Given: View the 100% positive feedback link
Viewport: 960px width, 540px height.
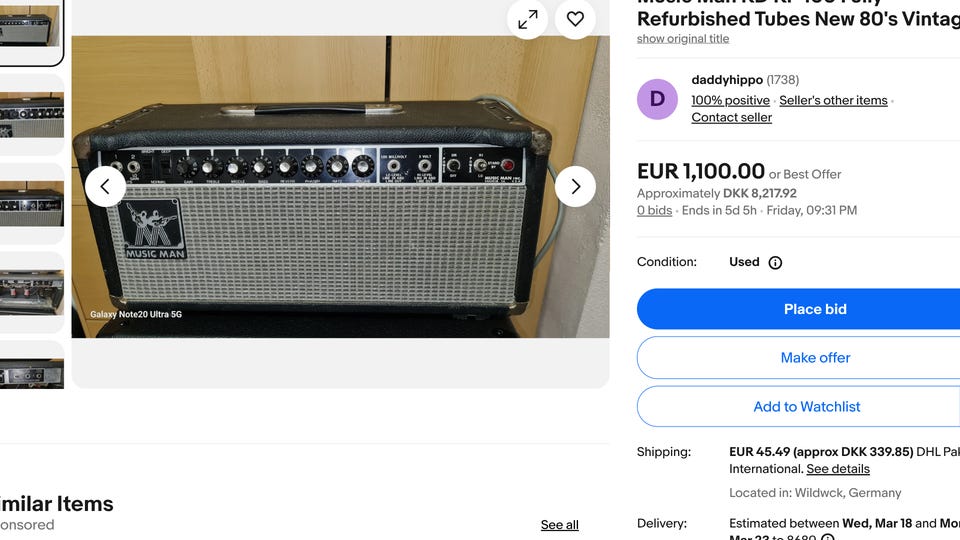Looking at the screenshot, I should (x=730, y=100).
